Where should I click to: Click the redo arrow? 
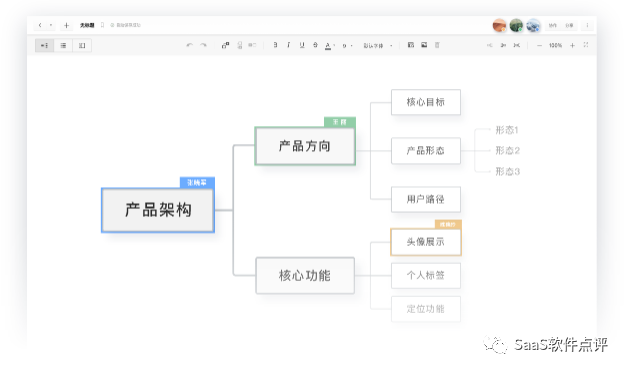pos(203,45)
